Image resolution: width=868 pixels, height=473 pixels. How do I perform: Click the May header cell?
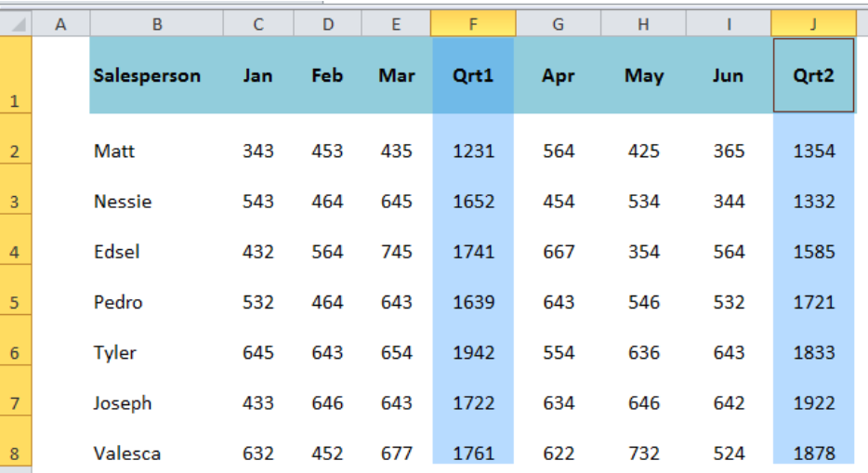[x=643, y=75]
